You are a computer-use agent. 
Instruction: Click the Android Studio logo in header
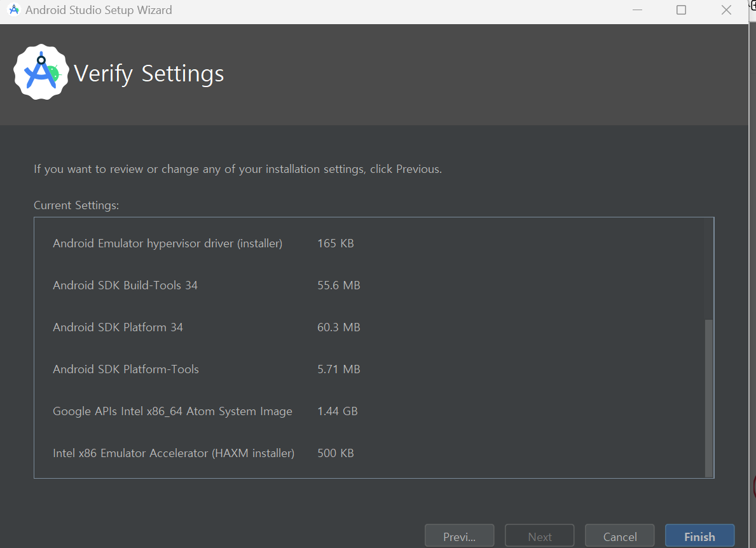click(x=41, y=72)
